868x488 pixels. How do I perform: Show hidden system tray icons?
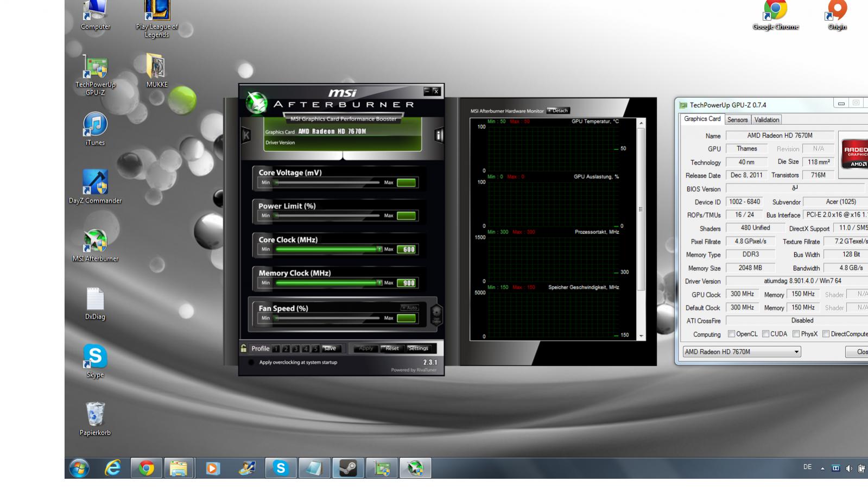pyautogui.click(x=822, y=468)
